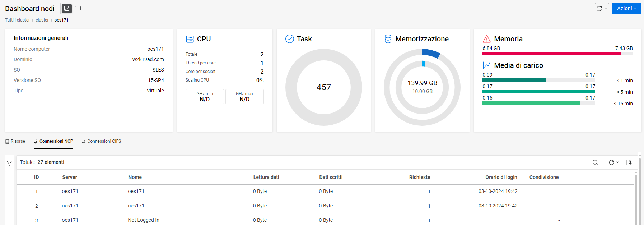
Task: Open the cluster breadcrumb link
Action: [42, 20]
